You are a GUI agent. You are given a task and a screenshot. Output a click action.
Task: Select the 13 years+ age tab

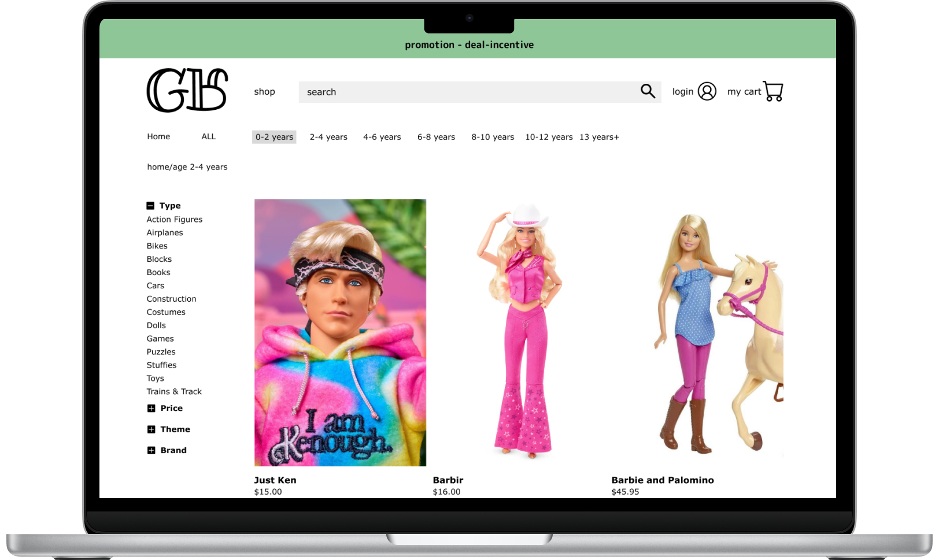click(x=599, y=137)
